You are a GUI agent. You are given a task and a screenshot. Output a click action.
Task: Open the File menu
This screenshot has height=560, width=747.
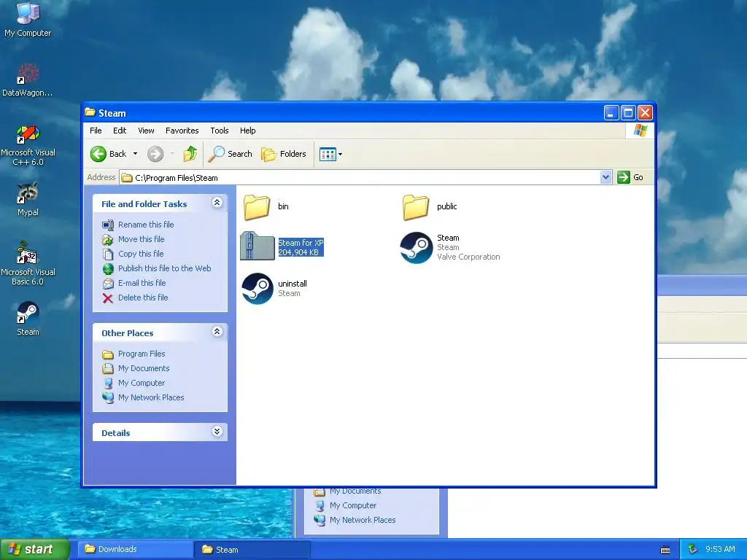click(x=96, y=131)
